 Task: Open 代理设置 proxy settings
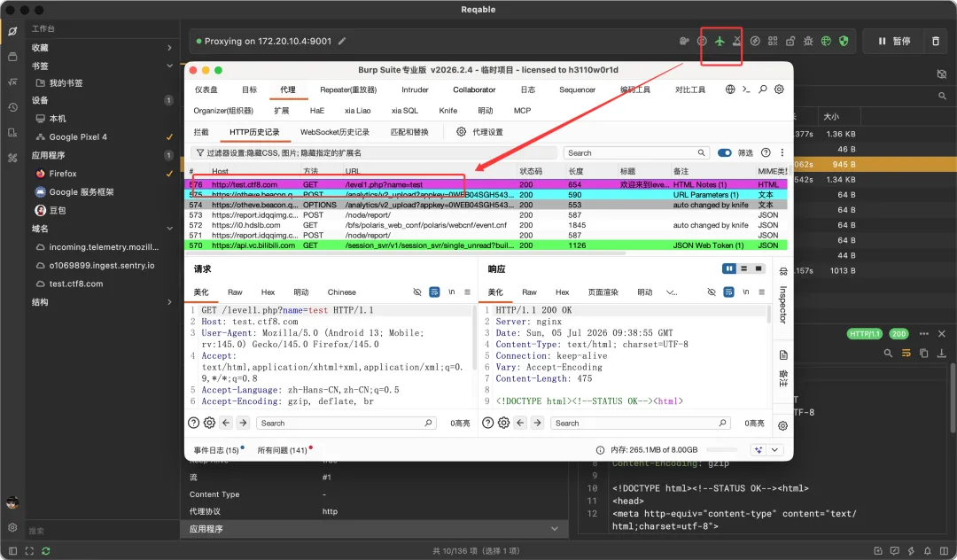coord(479,132)
